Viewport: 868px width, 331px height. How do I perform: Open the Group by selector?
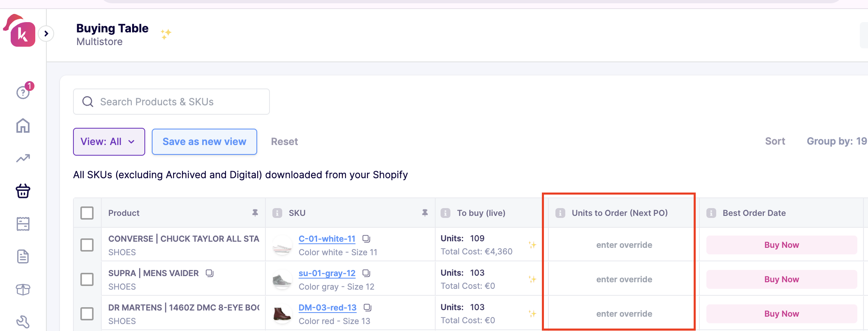tap(837, 141)
